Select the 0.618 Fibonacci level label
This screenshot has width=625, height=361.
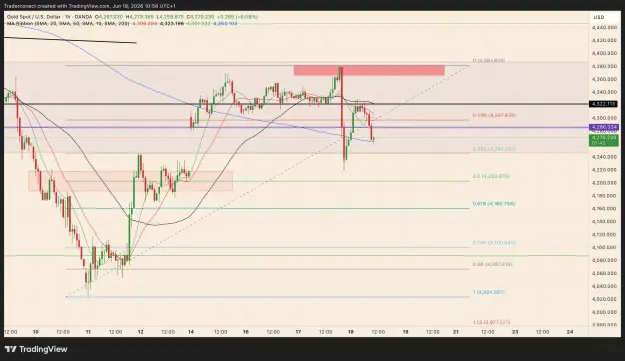point(494,204)
